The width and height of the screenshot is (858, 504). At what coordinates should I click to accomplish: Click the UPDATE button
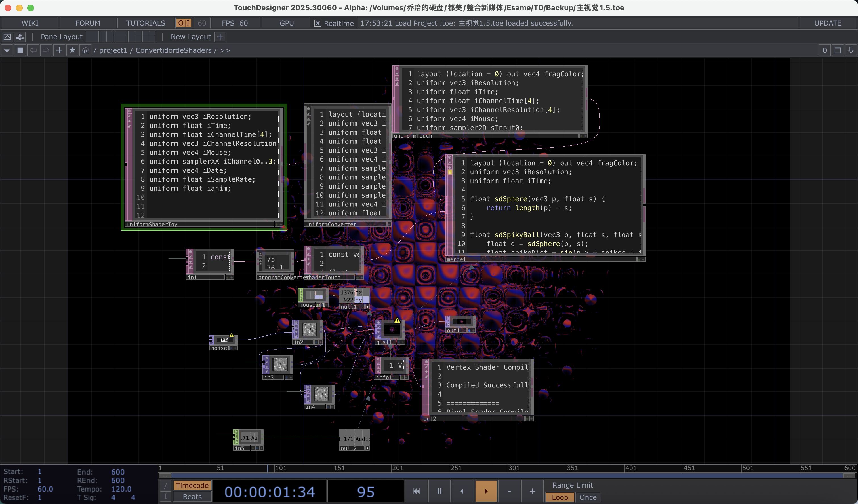click(828, 23)
